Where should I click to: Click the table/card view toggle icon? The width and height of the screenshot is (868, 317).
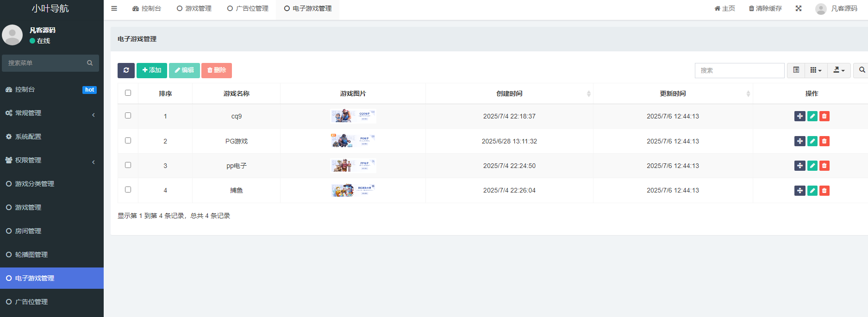(796, 70)
